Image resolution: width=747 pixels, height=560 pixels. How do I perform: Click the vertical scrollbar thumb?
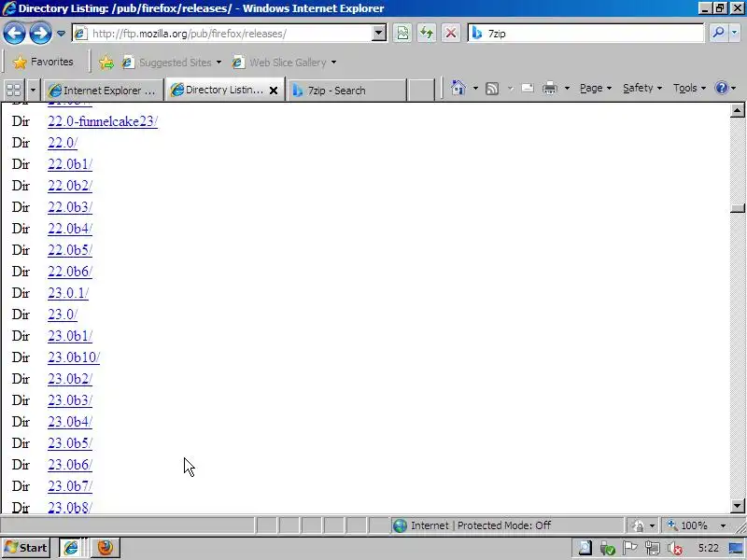[x=737, y=208]
